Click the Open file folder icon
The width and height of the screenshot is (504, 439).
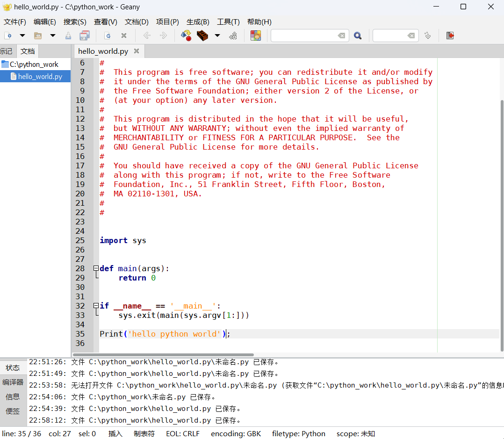[x=38, y=36]
